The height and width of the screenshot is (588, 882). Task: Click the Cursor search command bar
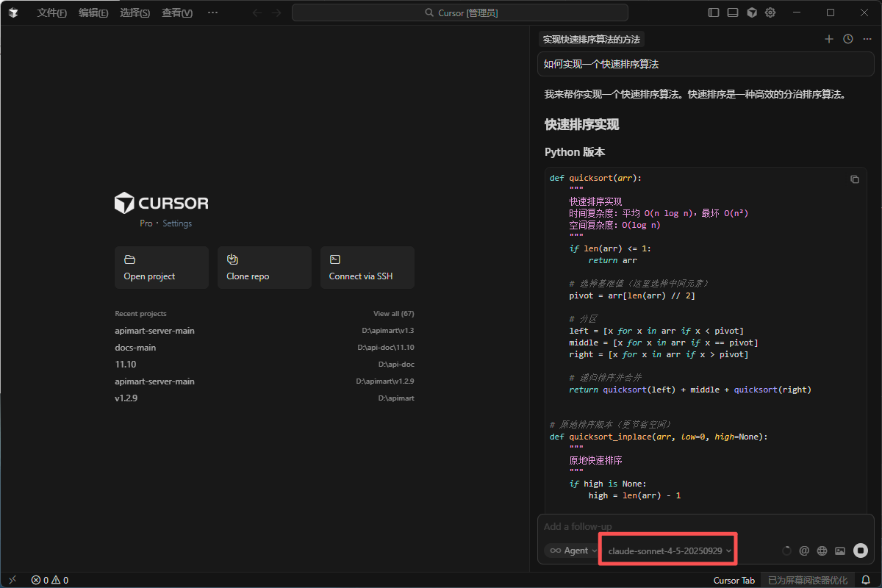point(460,12)
